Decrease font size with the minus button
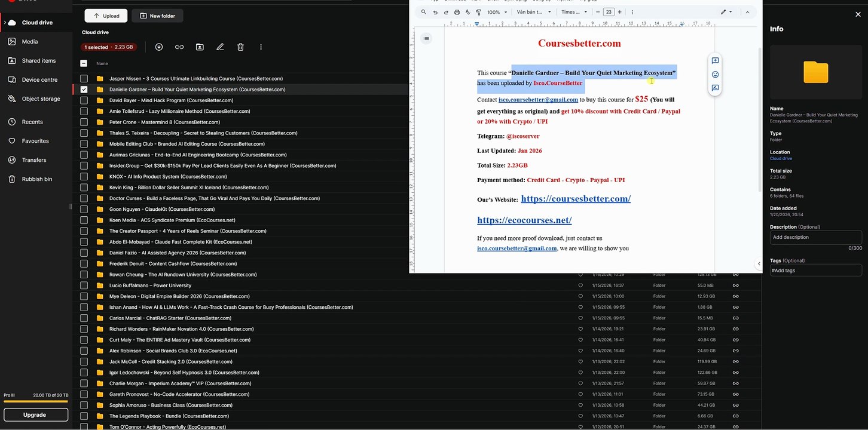868x430 pixels. [598, 12]
